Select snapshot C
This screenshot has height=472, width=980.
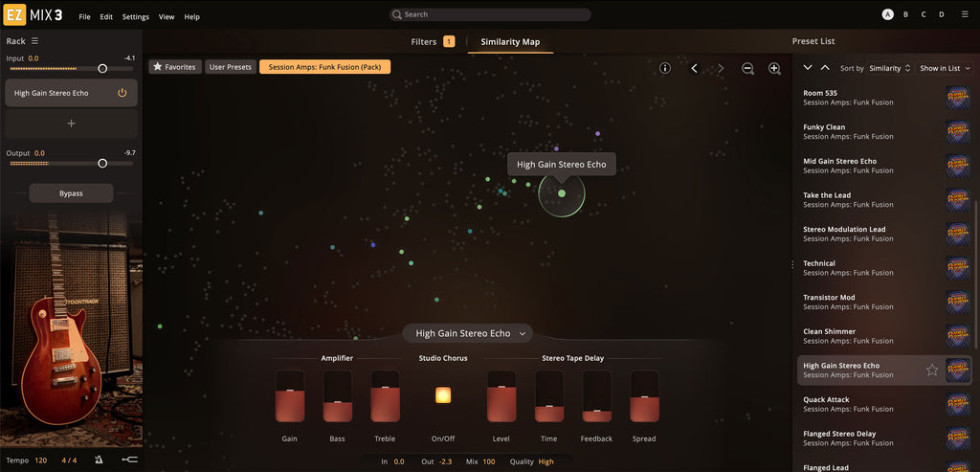pos(924,14)
